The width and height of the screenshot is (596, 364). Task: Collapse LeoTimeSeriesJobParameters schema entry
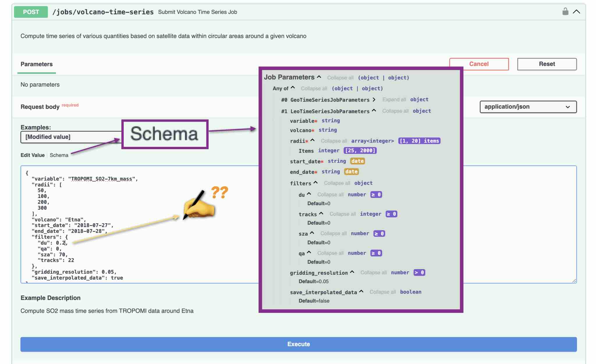[374, 110]
